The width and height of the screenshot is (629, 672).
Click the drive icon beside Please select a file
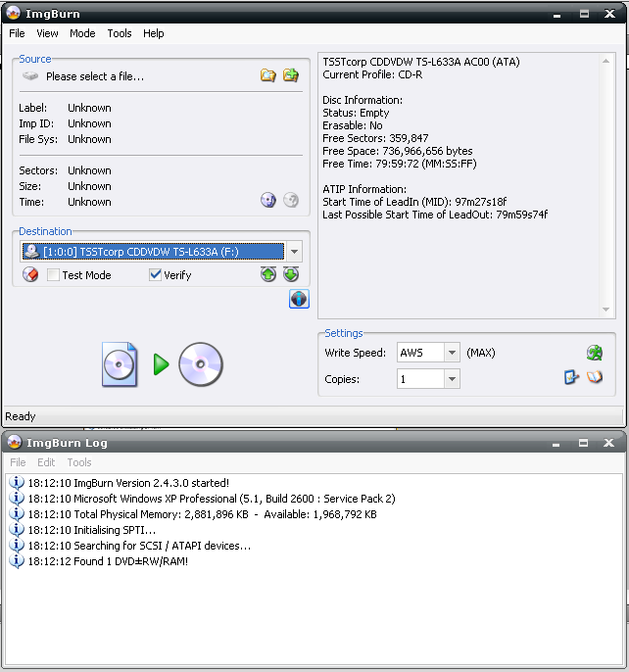point(30,76)
